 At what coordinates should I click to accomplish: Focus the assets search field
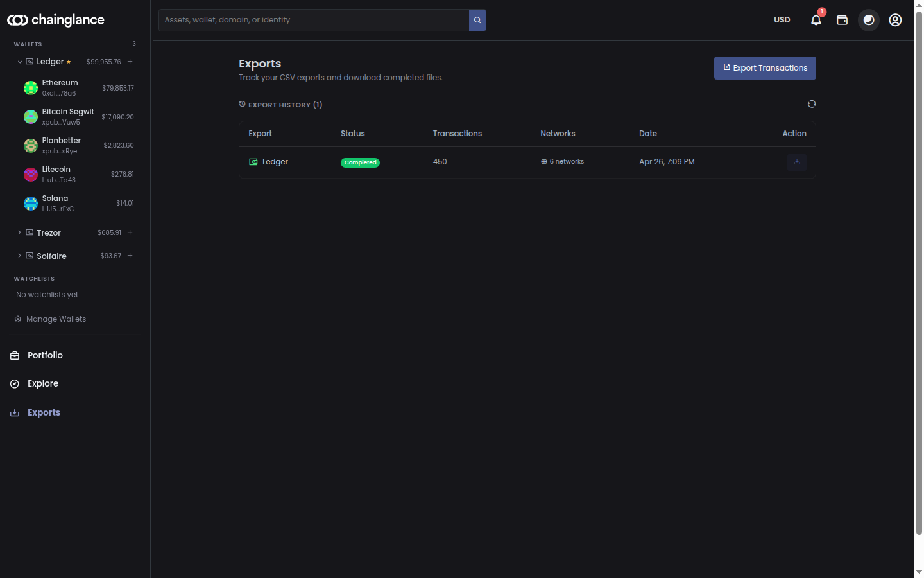pos(314,20)
